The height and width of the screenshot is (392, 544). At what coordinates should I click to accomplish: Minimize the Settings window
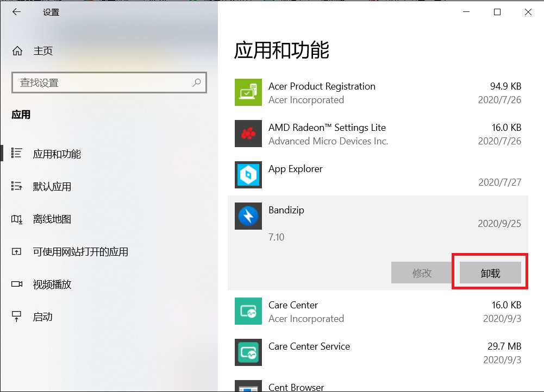[466, 12]
